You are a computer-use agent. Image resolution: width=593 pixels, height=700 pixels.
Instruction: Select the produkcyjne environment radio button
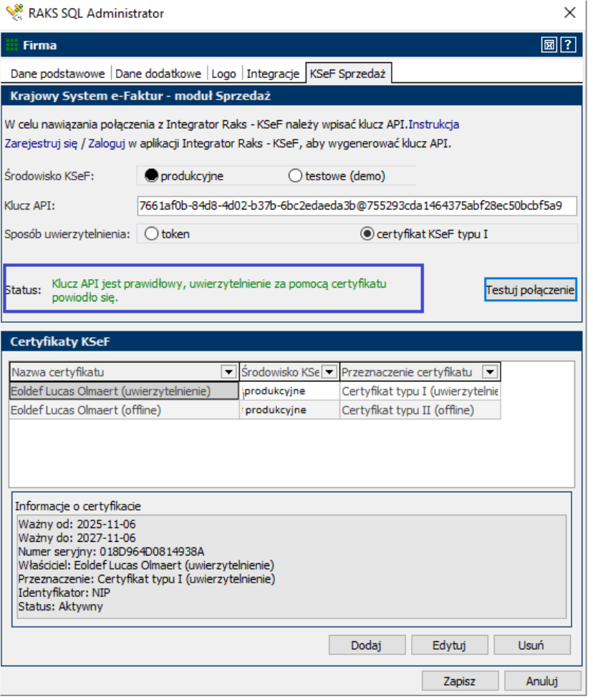[151, 175]
